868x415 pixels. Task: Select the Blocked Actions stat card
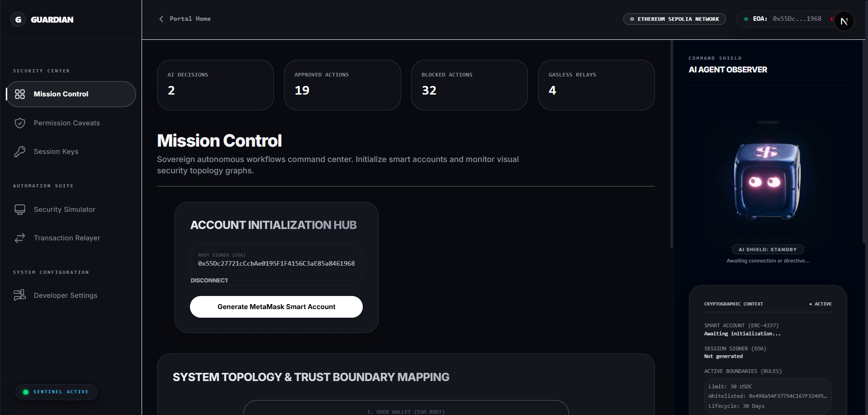pos(470,85)
